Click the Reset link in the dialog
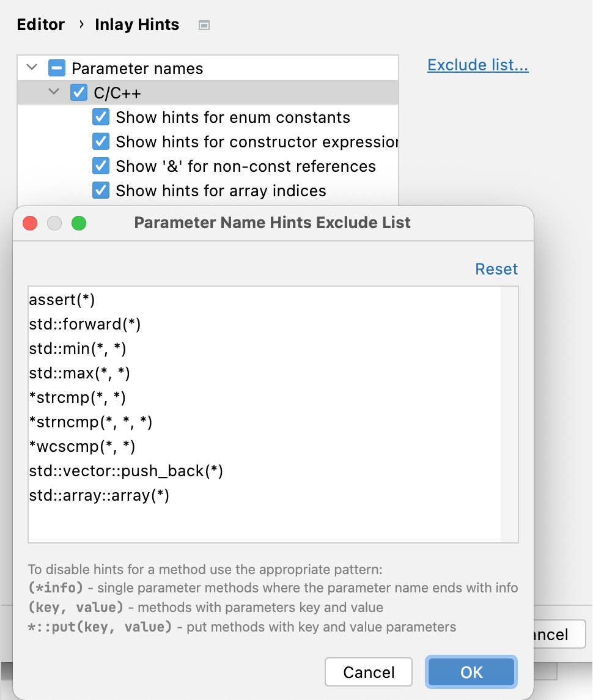The image size is (593, 700). [496, 269]
